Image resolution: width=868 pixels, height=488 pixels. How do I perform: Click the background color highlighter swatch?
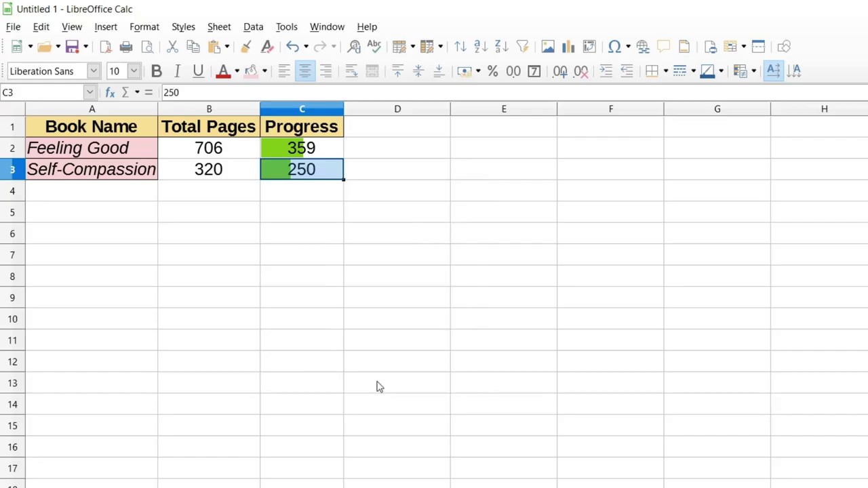coord(251,71)
